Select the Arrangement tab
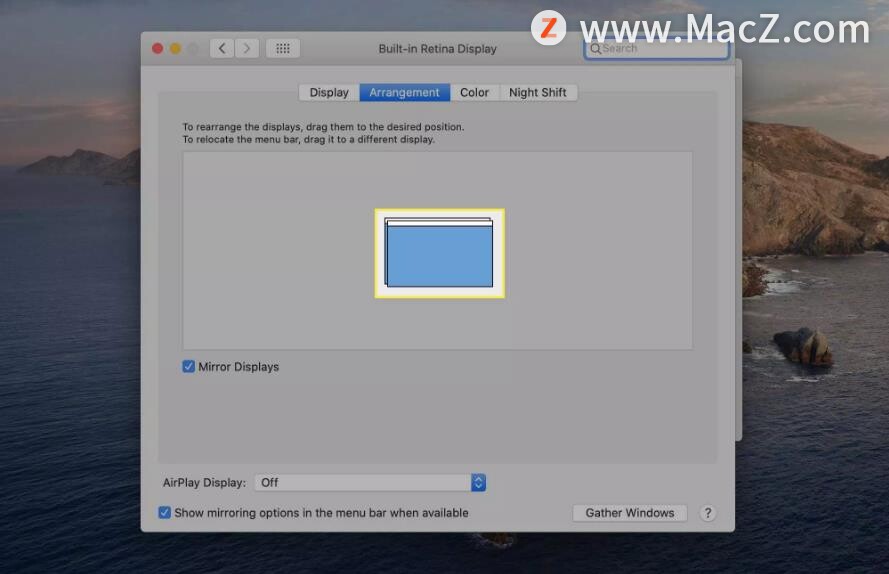 (404, 92)
